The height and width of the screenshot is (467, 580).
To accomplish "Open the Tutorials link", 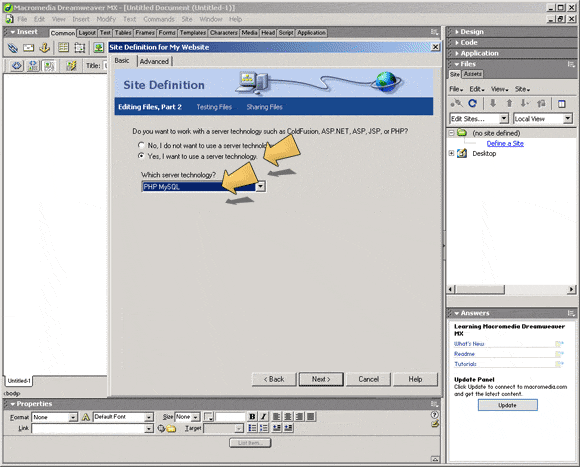I will pos(465,364).
